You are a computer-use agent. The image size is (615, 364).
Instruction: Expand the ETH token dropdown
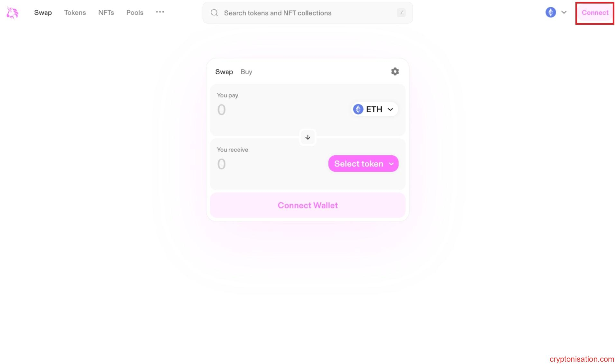point(390,109)
